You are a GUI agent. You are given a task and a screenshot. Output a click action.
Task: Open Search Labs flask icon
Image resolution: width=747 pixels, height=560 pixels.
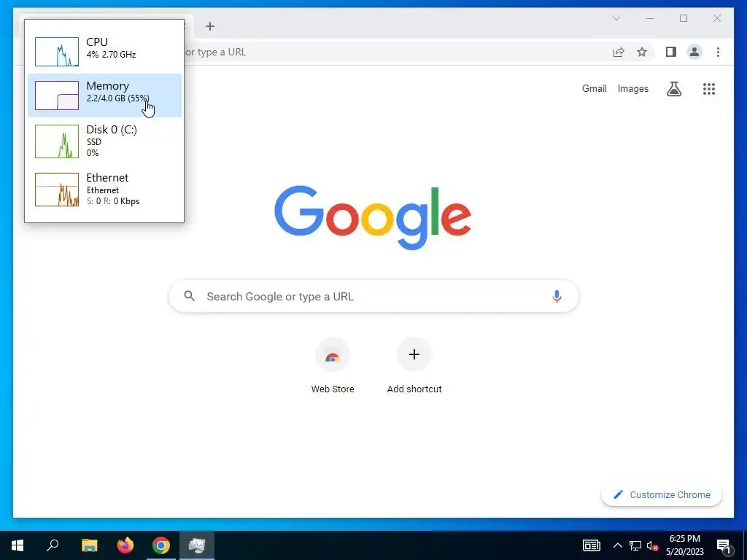(673, 88)
